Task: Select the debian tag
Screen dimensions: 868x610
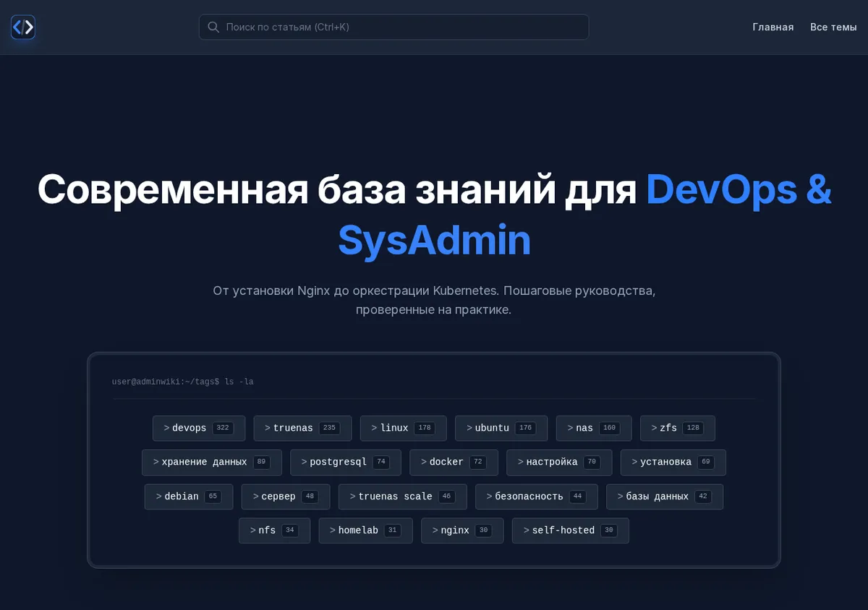Action: coord(189,497)
